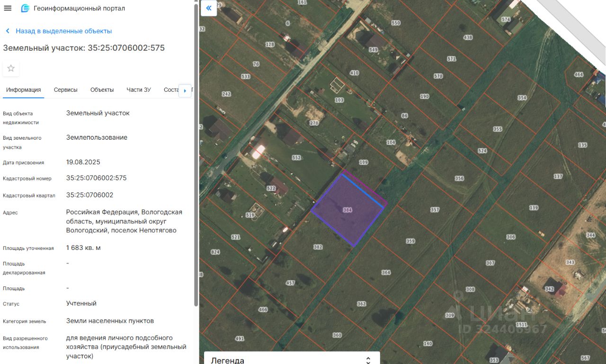The image size is (606, 364).
Task: Switch to the Информация tab
Action: 24,90
